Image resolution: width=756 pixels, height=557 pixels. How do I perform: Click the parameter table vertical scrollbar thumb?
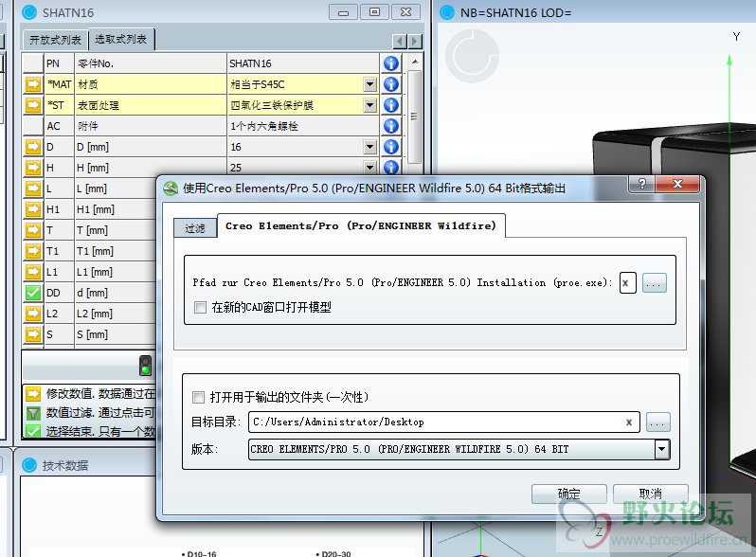click(x=414, y=117)
